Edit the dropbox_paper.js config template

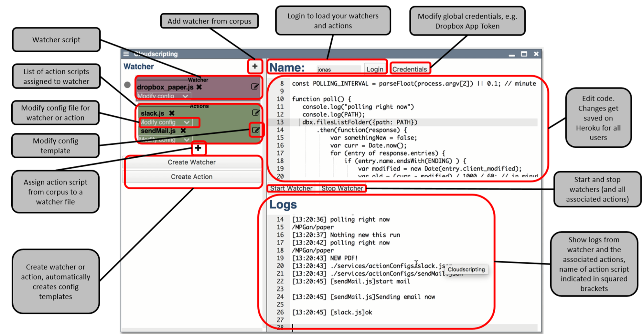tap(255, 87)
